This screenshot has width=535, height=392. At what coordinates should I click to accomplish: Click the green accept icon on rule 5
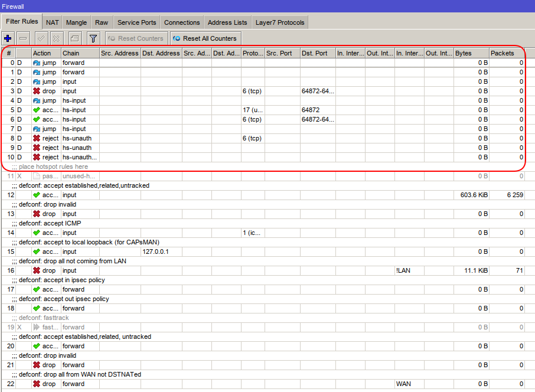pos(37,110)
